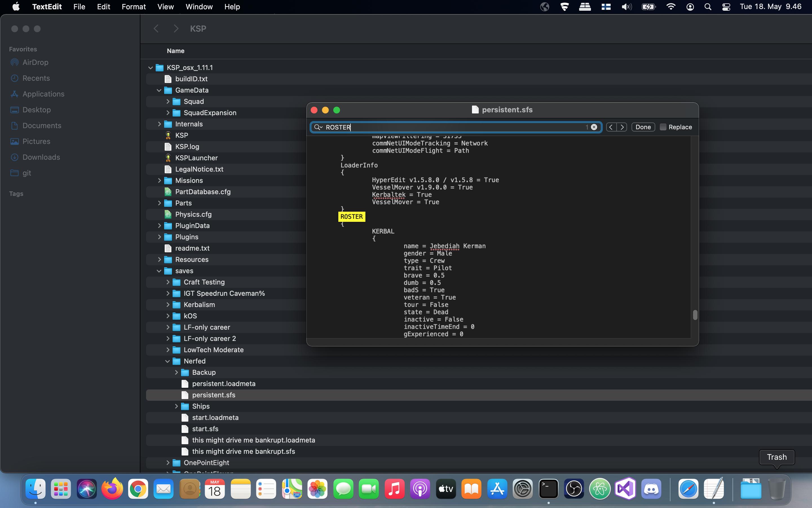This screenshot has height=508, width=812.
Task: Open the File menu
Action: 79,7
